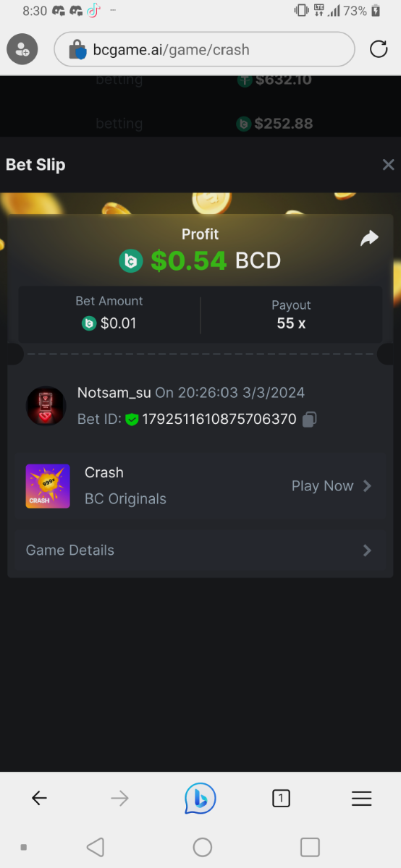Tap the chevron beside Play Now
The width and height of the screenshot is (401, 868).
click(x=367, y=486)
